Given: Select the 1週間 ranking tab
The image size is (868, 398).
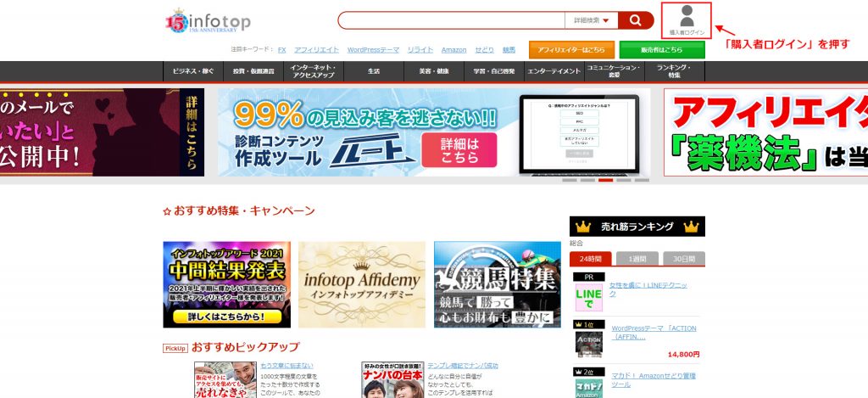Looking at the screenshot, I should (637, 259).
